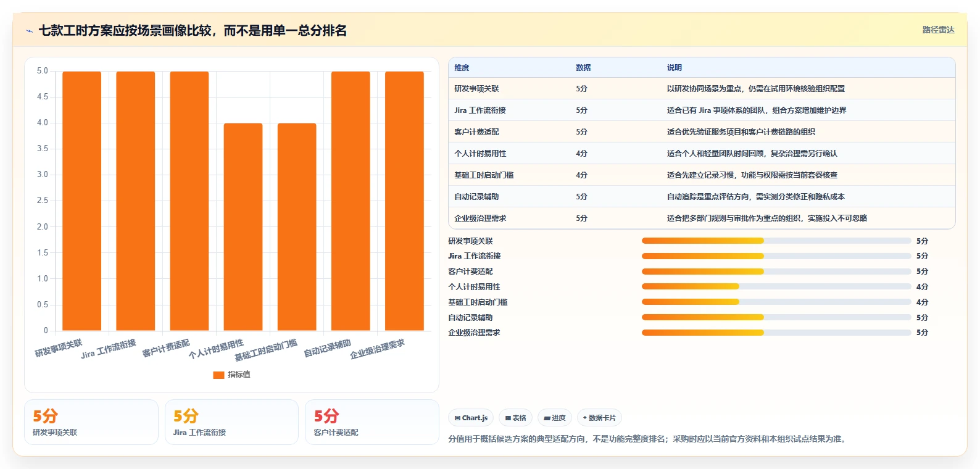Image resolution: width=980 pixels, height=469 pixels.
Task: Click the 个人计时易用性 x-axis label
Action: [216, 349]
